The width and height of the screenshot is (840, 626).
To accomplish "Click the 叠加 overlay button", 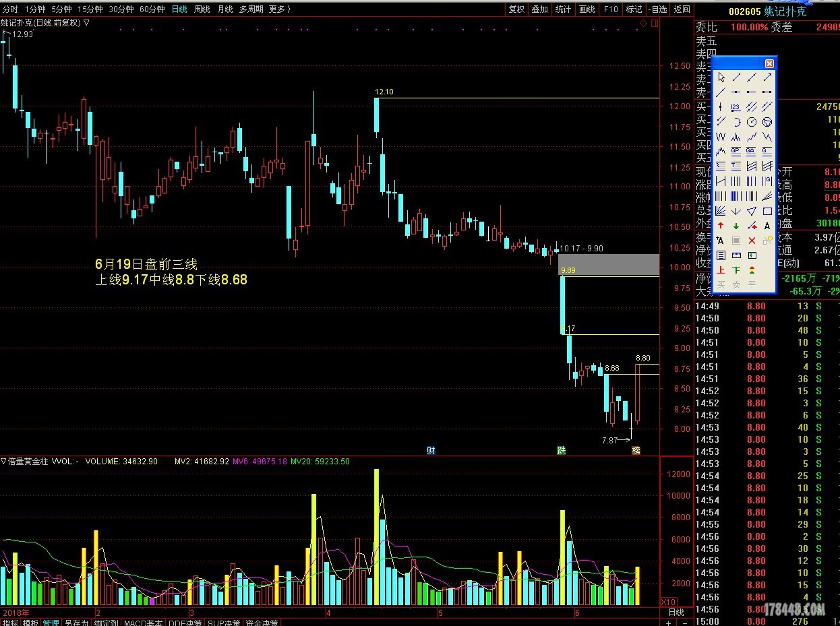I will pos(539,9).
